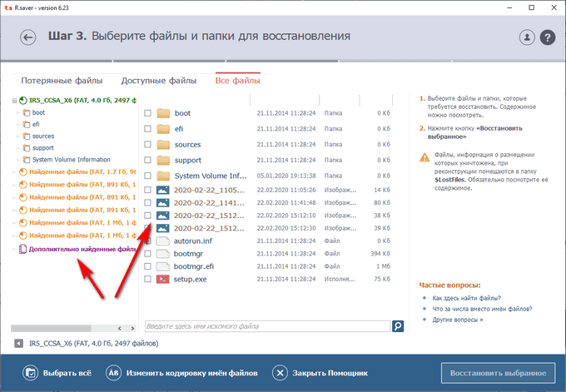Focus the file name search field
The width and height of the screenshot is (566, 392).
(266, 325)
